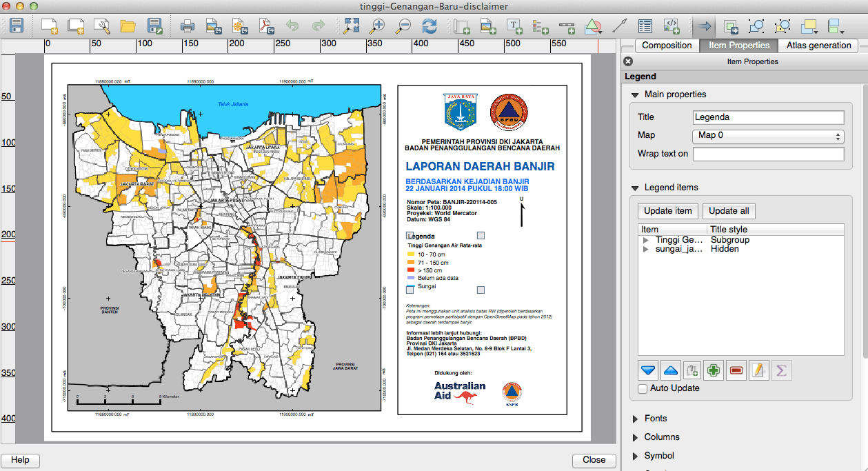Select the Add new scalebar tool

567,27
